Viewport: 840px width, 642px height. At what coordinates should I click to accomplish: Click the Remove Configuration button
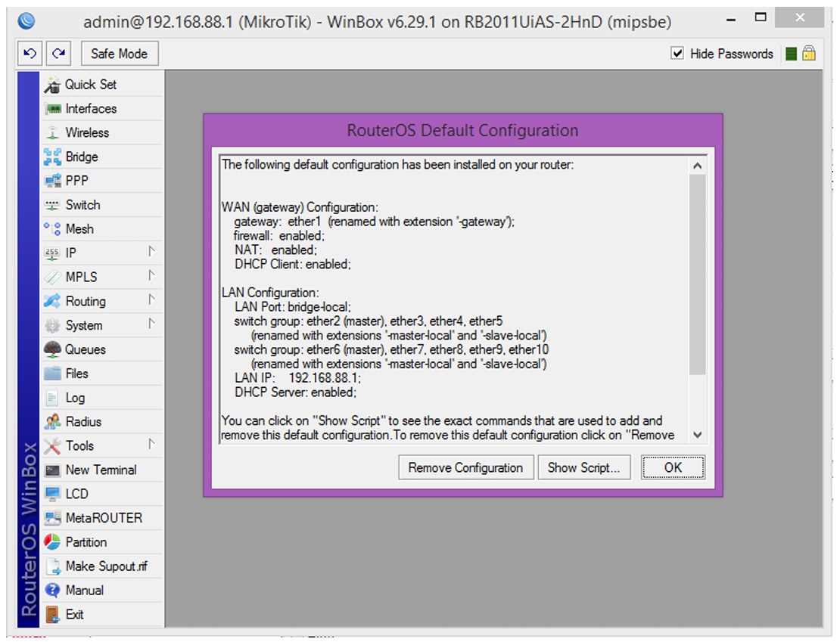pyautogui.click(x=465, y=468)
